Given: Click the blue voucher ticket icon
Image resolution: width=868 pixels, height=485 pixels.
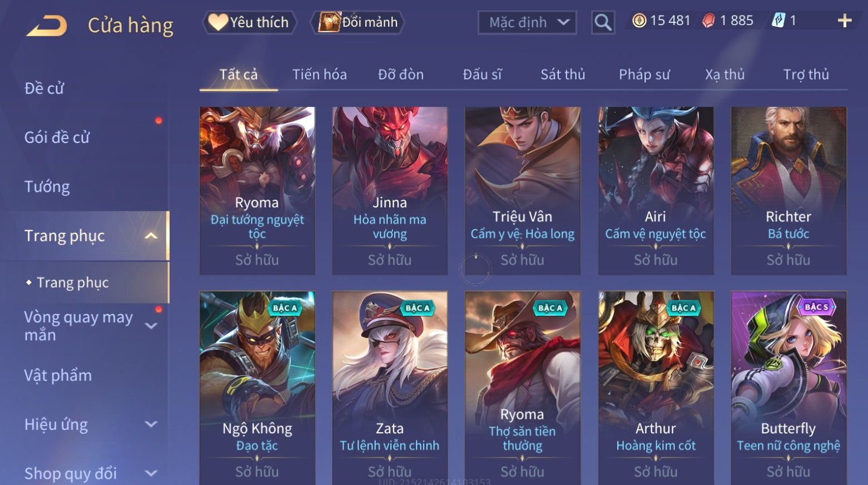Looking at the screenshot, I should click(x=778, y=21).
